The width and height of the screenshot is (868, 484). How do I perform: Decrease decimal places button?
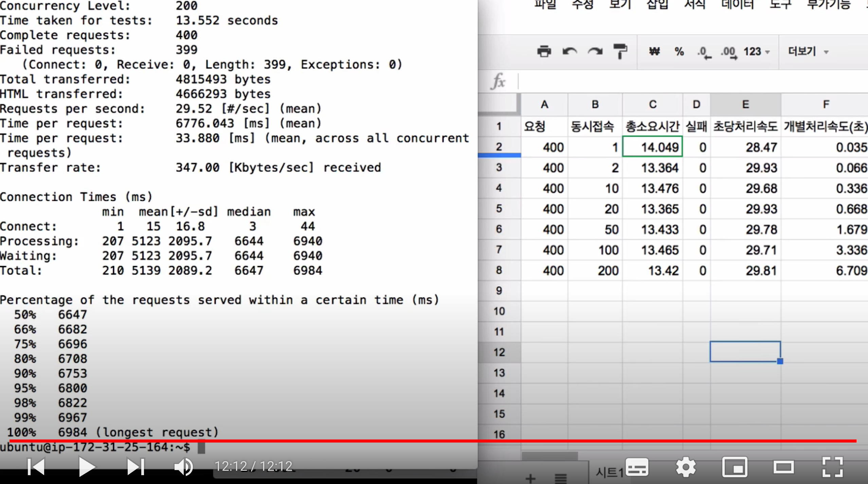[x=704, y=53]
